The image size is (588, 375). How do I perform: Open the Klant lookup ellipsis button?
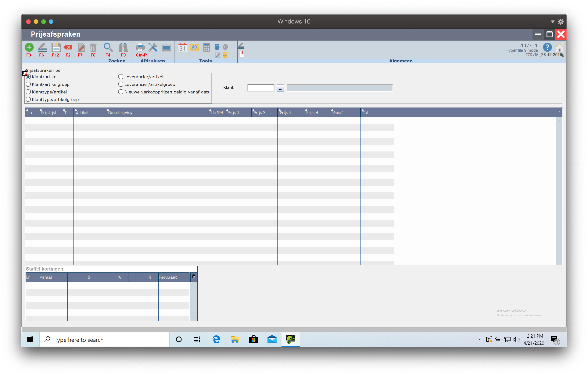pos(280,88)
